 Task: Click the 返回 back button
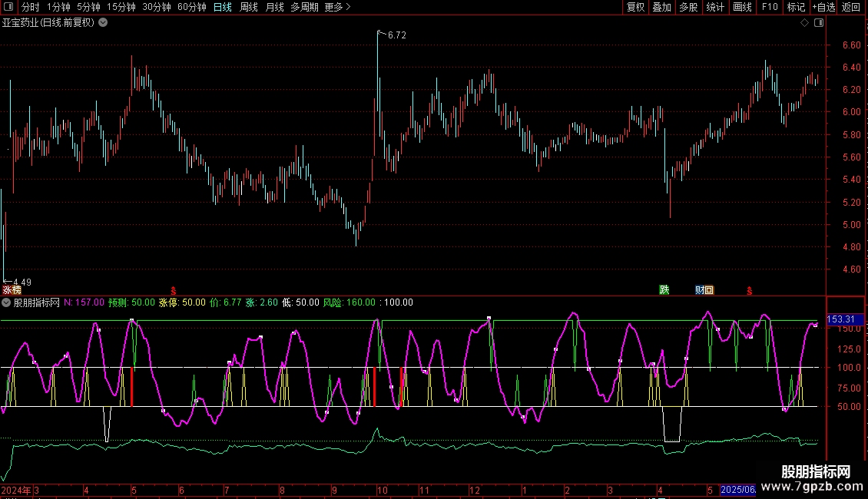[851, 7]
